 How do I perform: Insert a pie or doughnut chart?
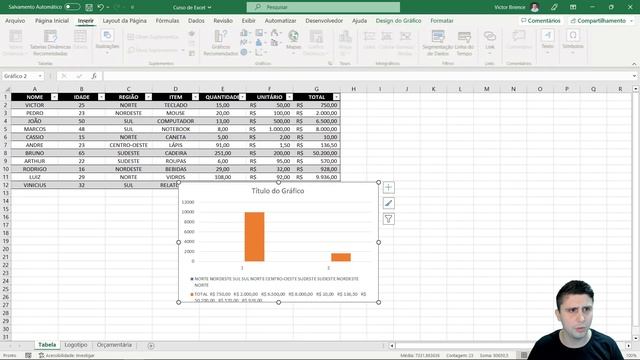244,52
